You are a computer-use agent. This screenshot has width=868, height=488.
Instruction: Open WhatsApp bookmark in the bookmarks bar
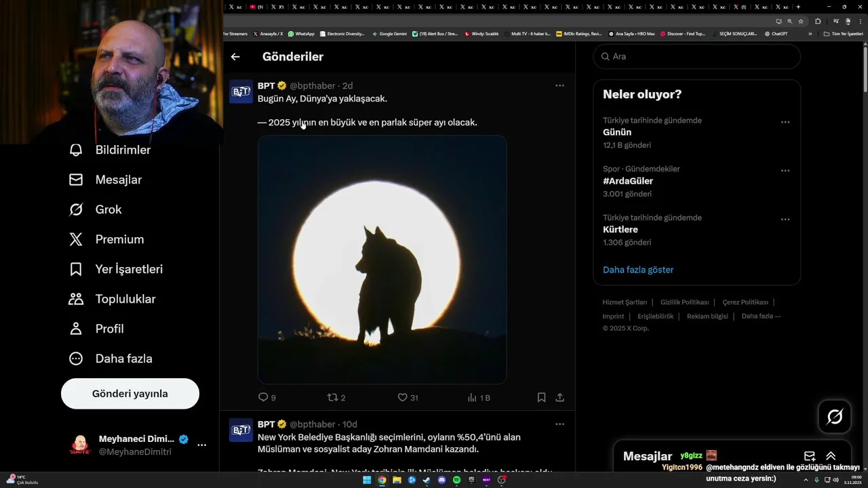click(301, 34)
